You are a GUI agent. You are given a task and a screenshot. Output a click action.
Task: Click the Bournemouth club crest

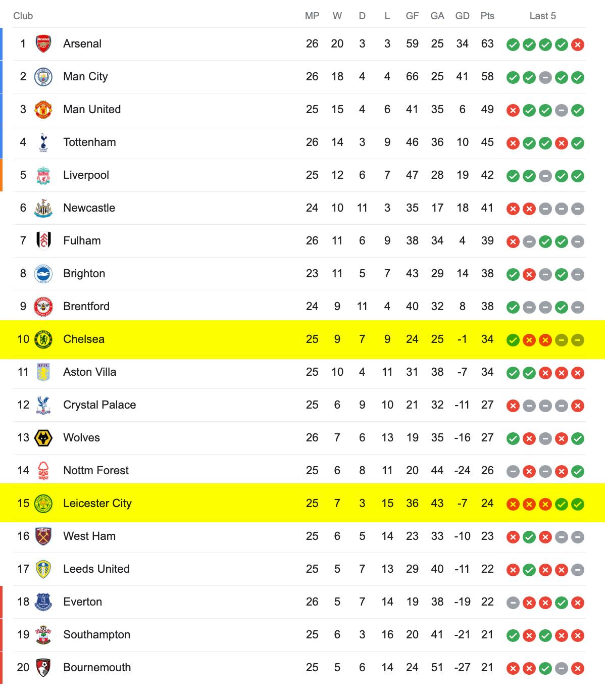43,668
